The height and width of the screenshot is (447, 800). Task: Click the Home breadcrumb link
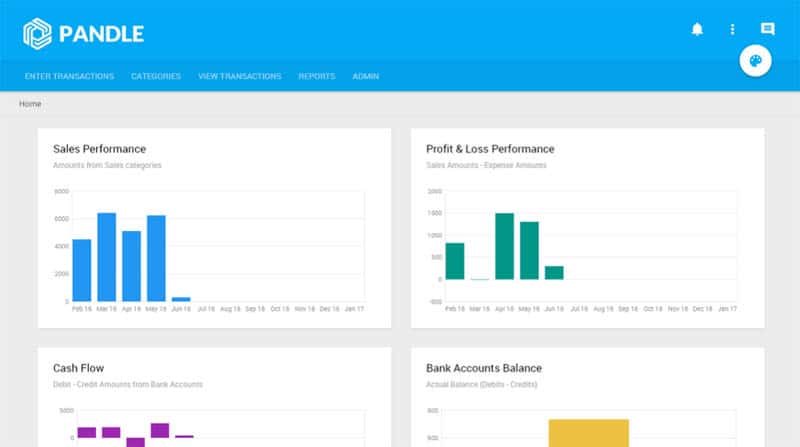click(x=30, y=104)
